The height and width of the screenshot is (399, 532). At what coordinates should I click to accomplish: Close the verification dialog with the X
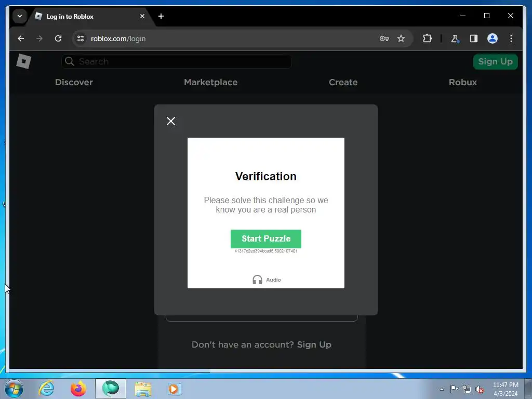(171, 121)
